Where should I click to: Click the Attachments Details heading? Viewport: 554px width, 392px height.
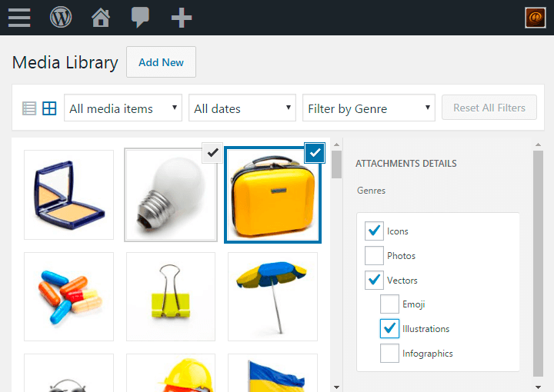[x=406, y=164]
